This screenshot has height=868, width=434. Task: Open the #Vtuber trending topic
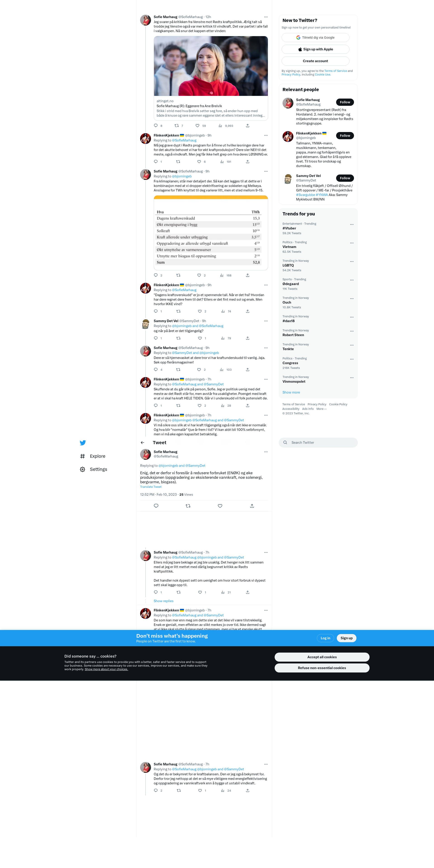tap(289, 228)
